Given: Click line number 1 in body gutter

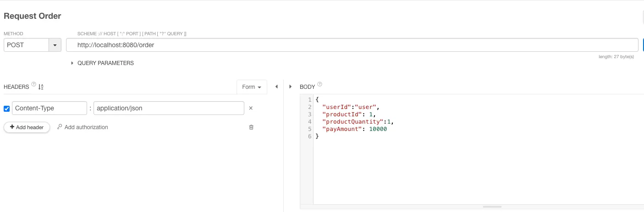Looking at the screenshot, I should tap(310, 99).
